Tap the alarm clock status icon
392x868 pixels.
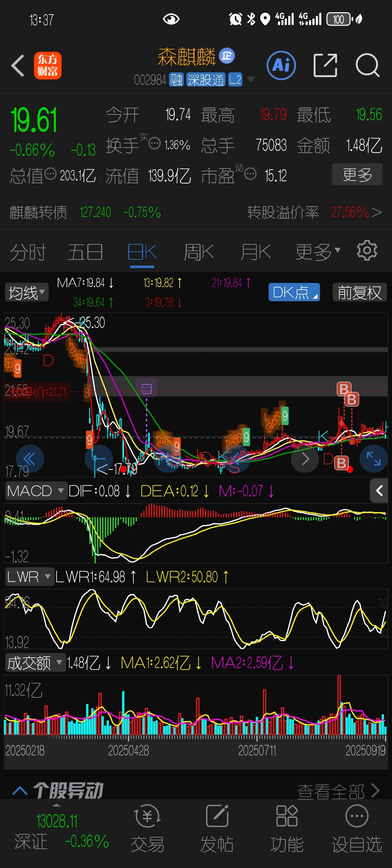coord(236,19)
